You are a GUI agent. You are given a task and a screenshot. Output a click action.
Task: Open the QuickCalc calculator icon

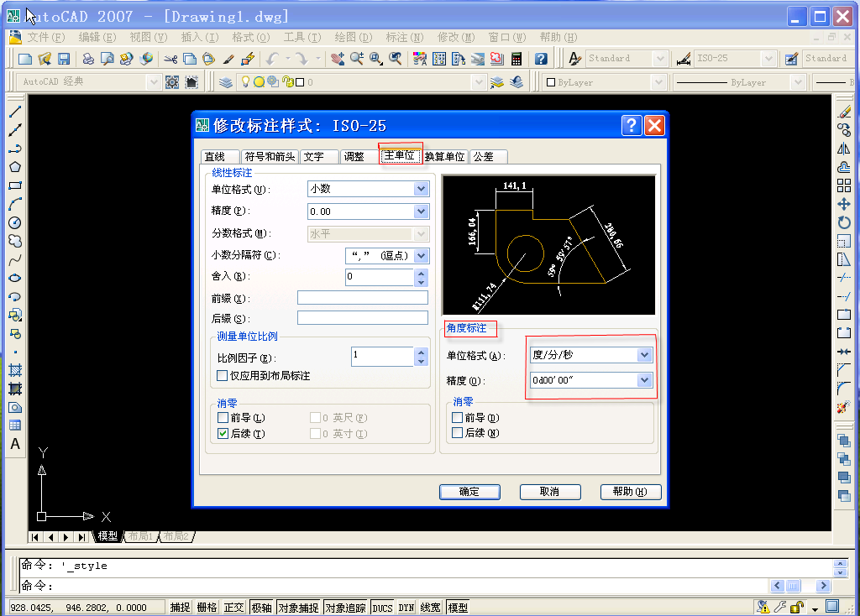(x=517, y=59)
